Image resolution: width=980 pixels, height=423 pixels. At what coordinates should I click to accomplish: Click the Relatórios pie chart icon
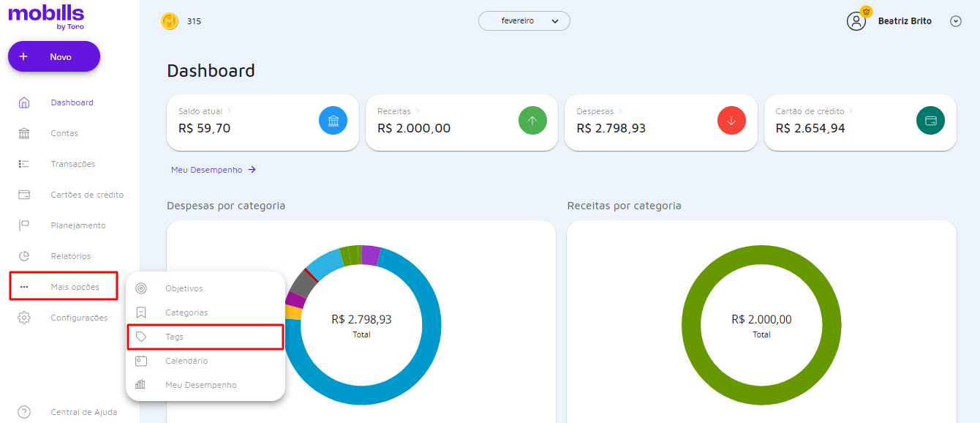(24, 256)
